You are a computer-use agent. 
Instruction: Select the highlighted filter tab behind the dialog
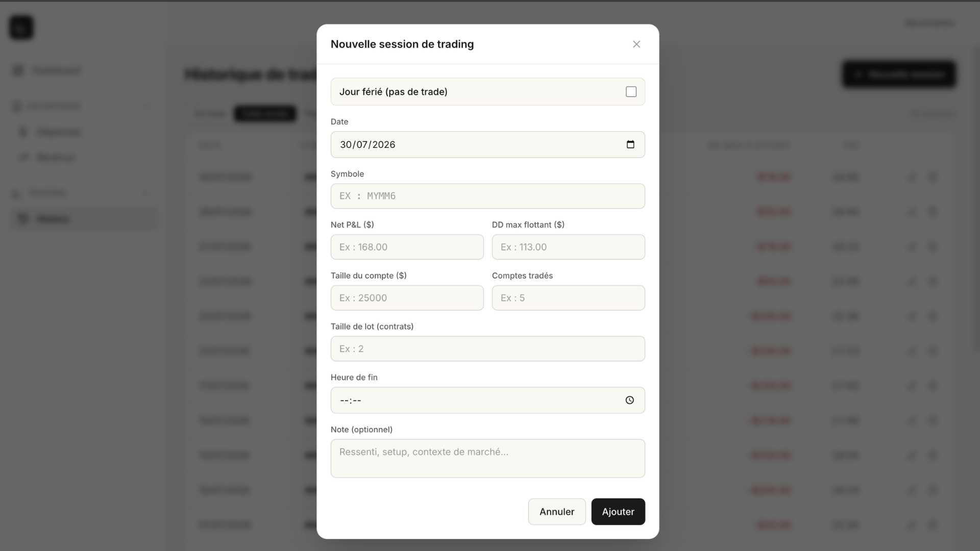click(x=265, y=113)
